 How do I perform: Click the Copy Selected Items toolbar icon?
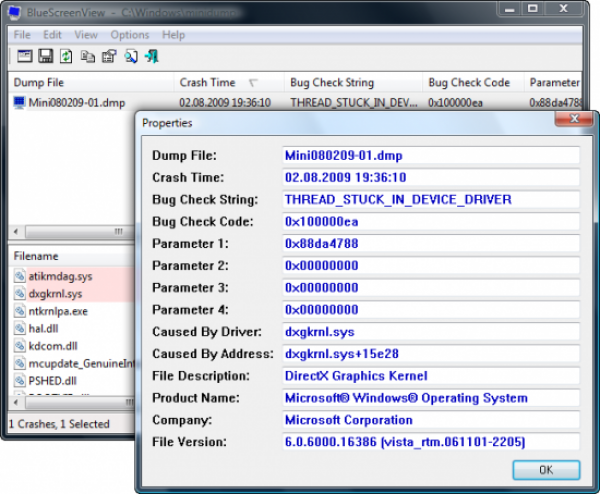click(88, 55)
